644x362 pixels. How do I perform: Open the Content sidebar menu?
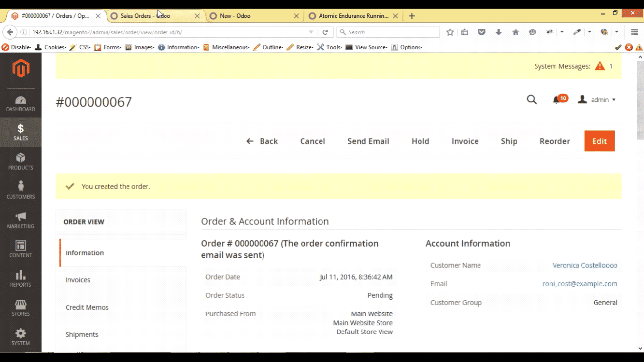tap(21, 249)
